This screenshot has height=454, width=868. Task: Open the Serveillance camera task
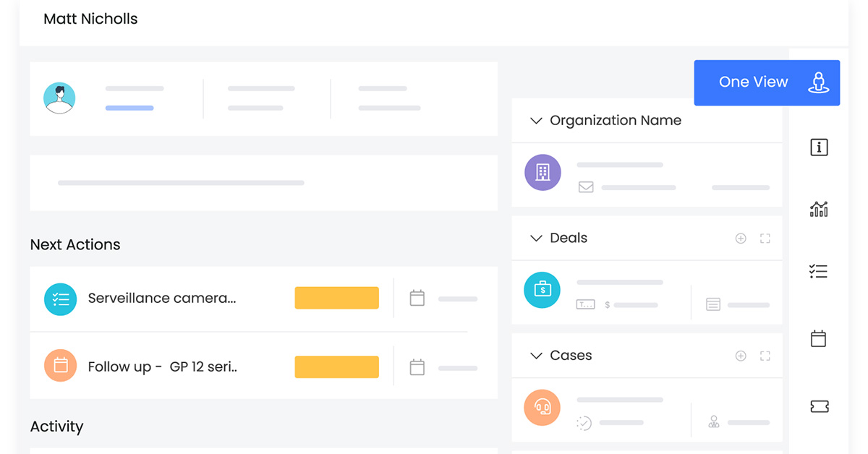click(162, 298)
